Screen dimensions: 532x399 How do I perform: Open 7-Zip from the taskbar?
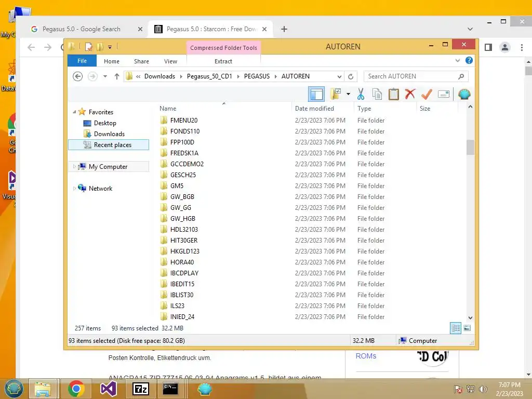pos(141,389)
